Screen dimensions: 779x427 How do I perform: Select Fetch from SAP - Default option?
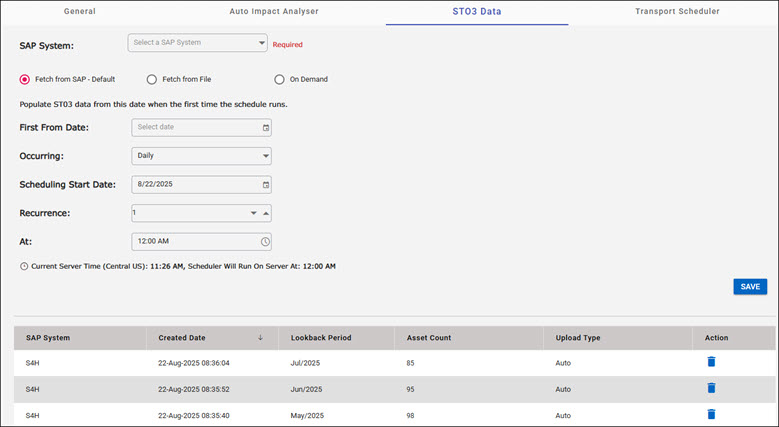pos(25,79)
